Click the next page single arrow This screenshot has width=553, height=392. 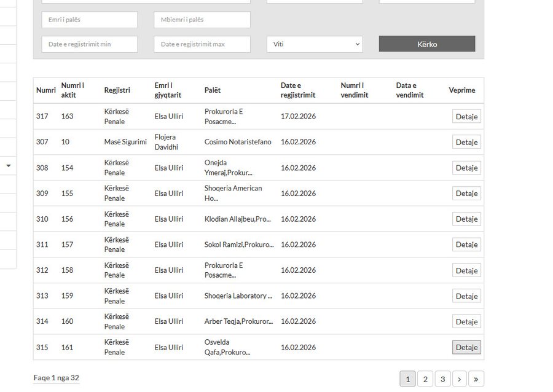pos(460,379)
